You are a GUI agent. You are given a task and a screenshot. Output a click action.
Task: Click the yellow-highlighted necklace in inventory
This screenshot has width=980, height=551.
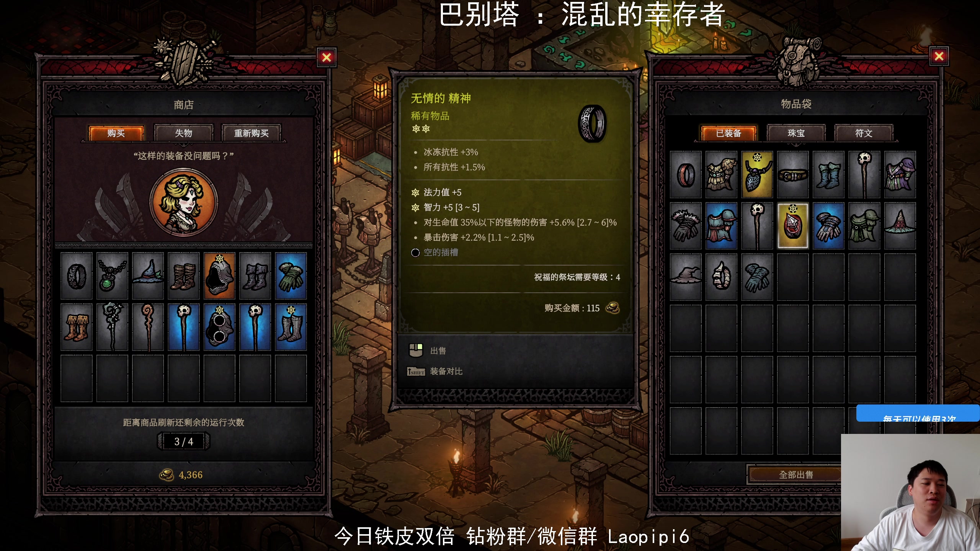757,174
